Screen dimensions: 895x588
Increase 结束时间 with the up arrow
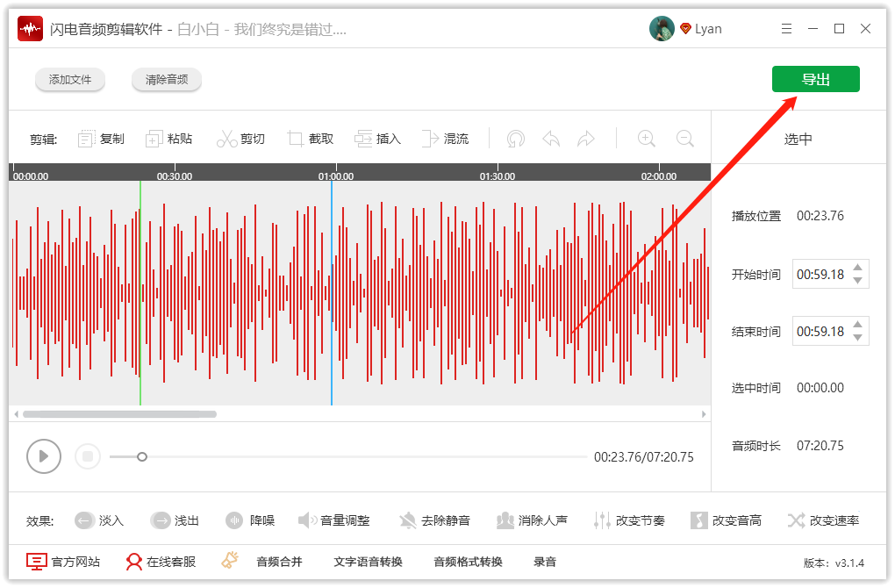click(857, 325)
